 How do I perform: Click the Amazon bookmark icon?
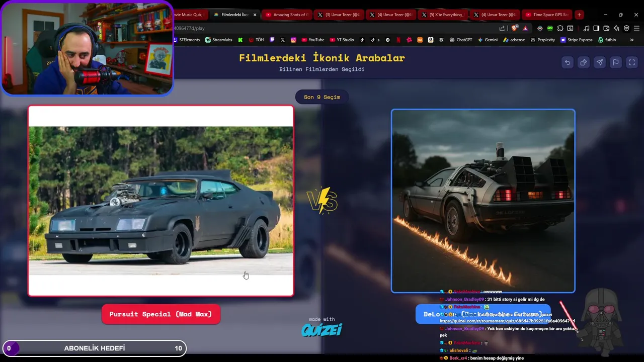pyautogui.click(x=431, y=40)
